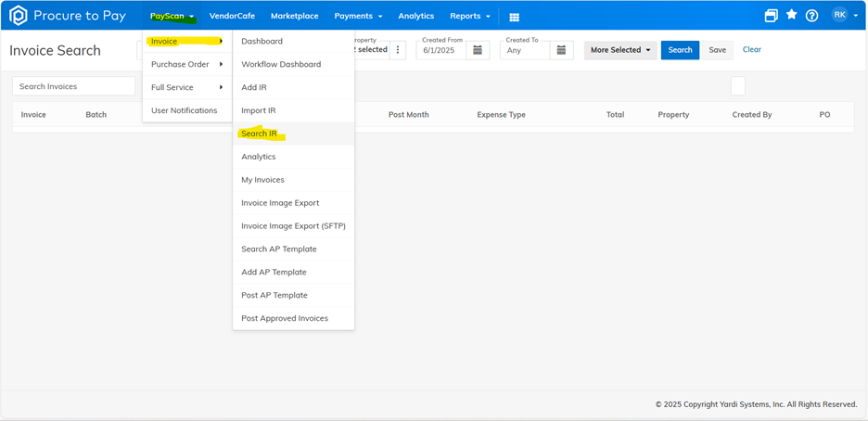Sort by Property column header

(673, 114)
